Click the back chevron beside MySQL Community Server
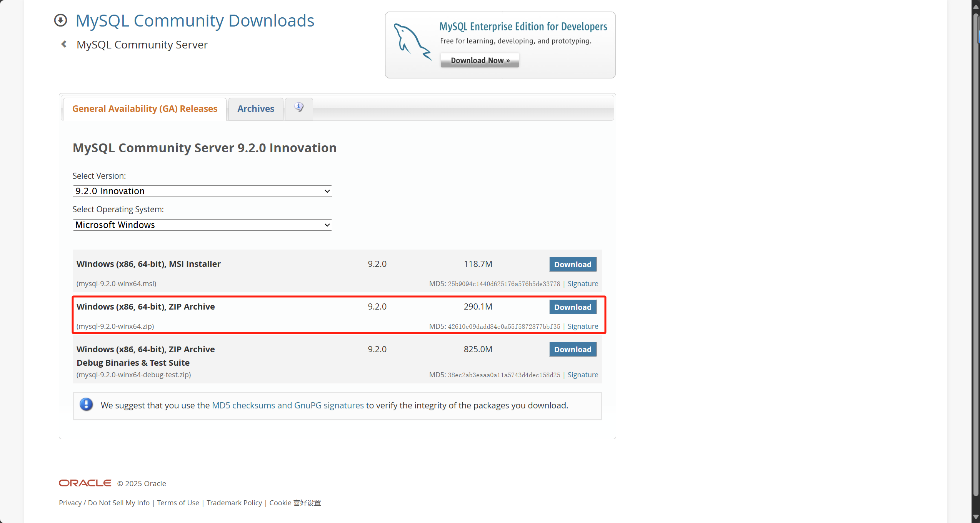The width and height of the screenshot is (980, 523). tap(64, 44)
